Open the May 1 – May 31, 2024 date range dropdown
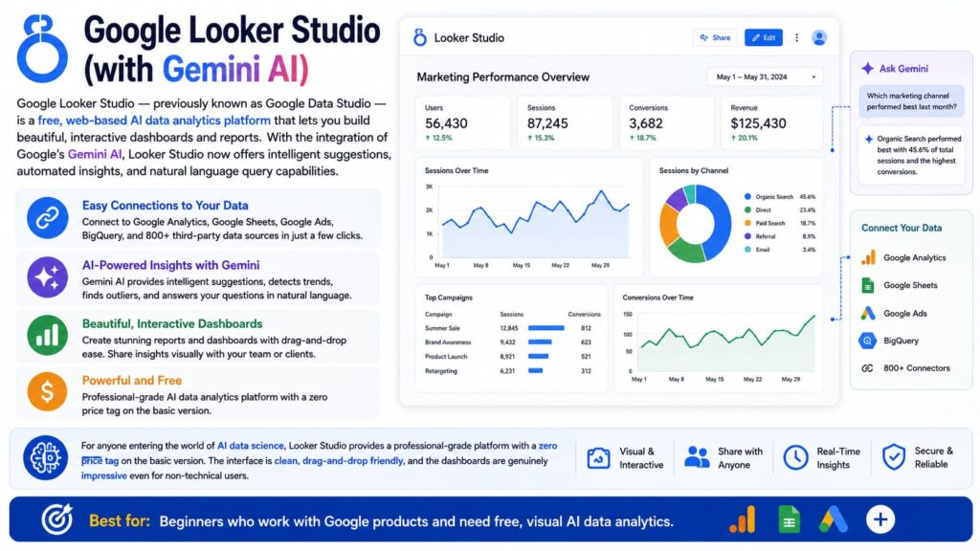 tap(765, 77)
